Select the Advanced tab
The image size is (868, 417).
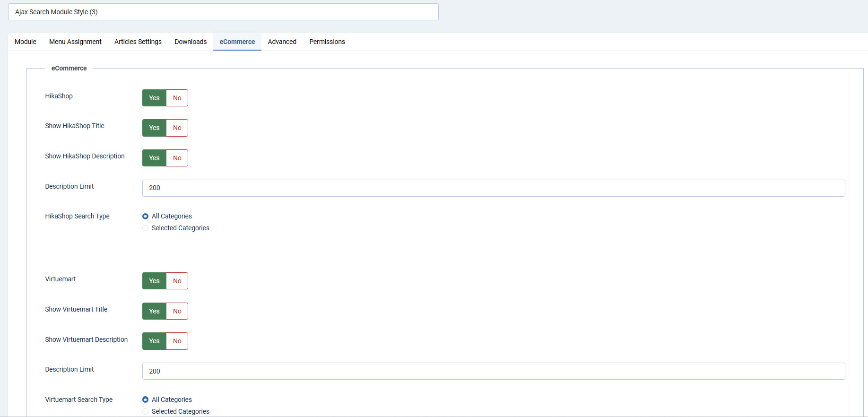(x=282, y=42)
